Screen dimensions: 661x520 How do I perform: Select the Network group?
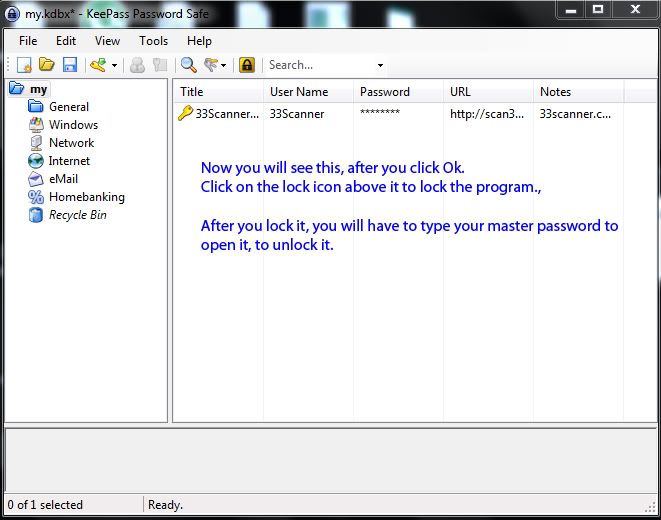[x=72, y=143]
